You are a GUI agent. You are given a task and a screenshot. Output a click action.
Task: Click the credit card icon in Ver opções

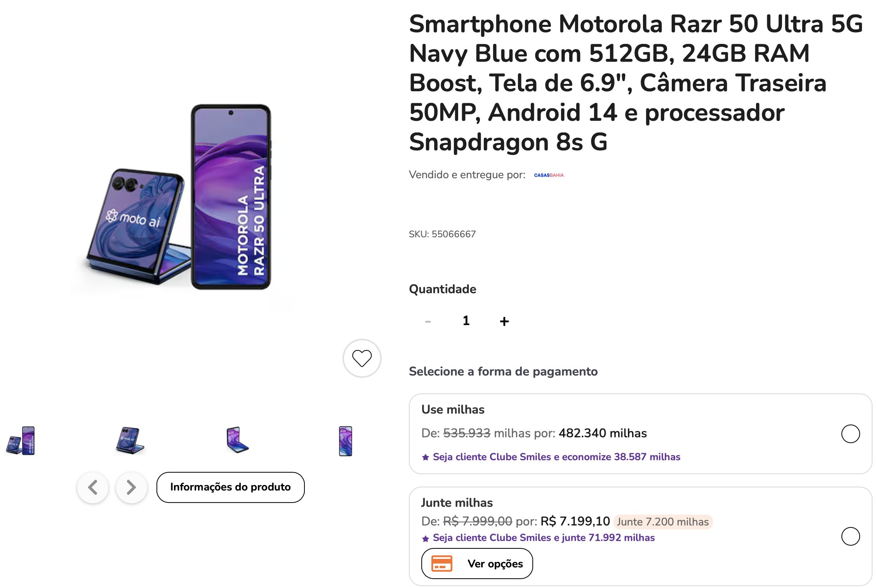tap(442, 564)
